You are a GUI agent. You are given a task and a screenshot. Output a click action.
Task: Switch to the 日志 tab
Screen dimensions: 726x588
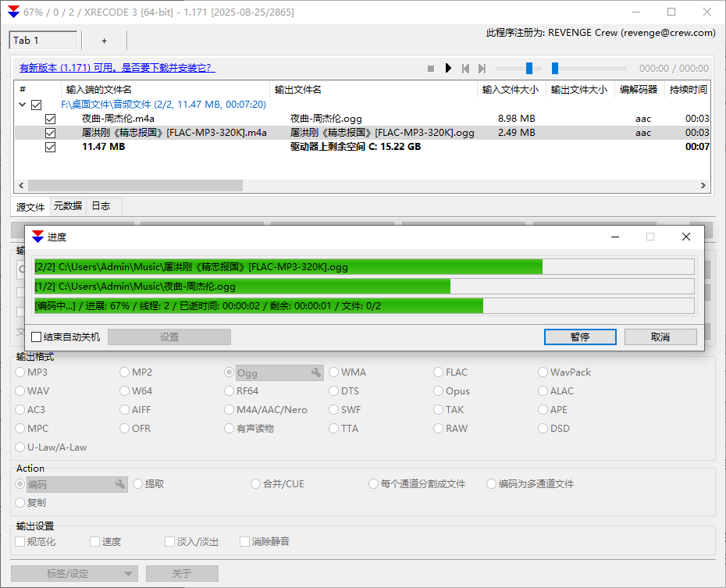coord(101,205)
